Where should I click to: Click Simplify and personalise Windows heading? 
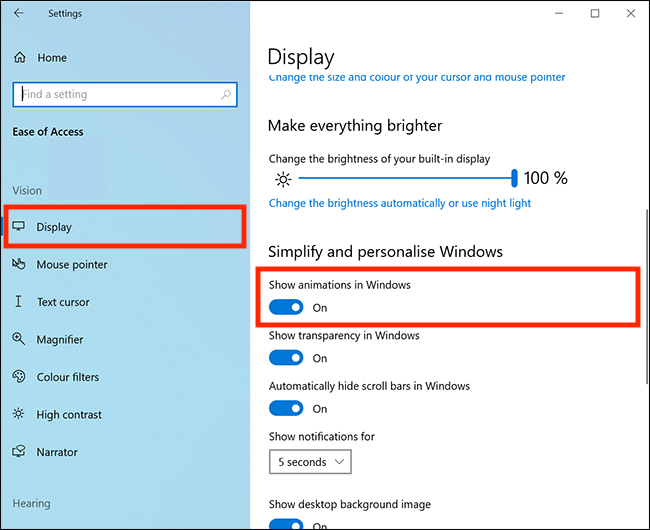[x=385, y=252]
